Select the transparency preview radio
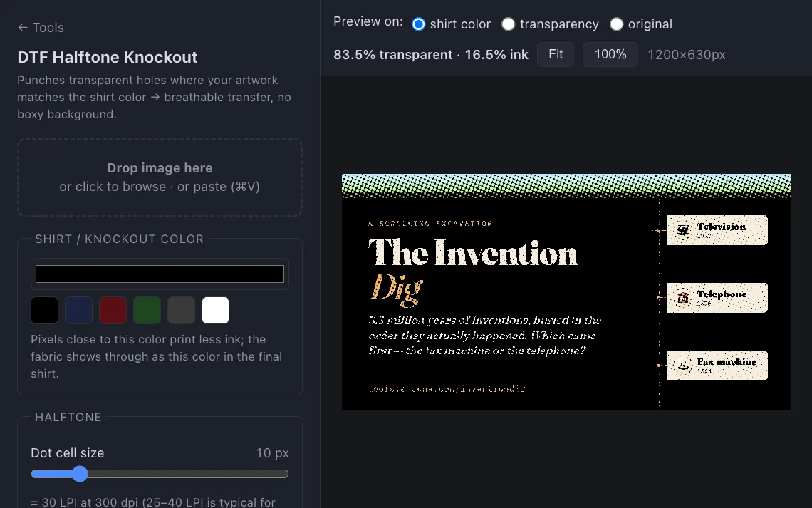Screen dimensions: 812x508 point(509,24)
